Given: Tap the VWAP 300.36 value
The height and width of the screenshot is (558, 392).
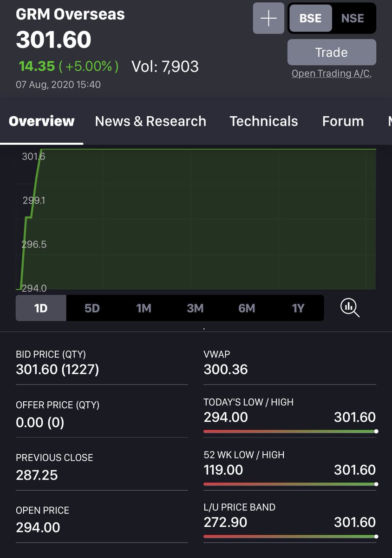Looking at the screenshot, I should pos(226,370).
